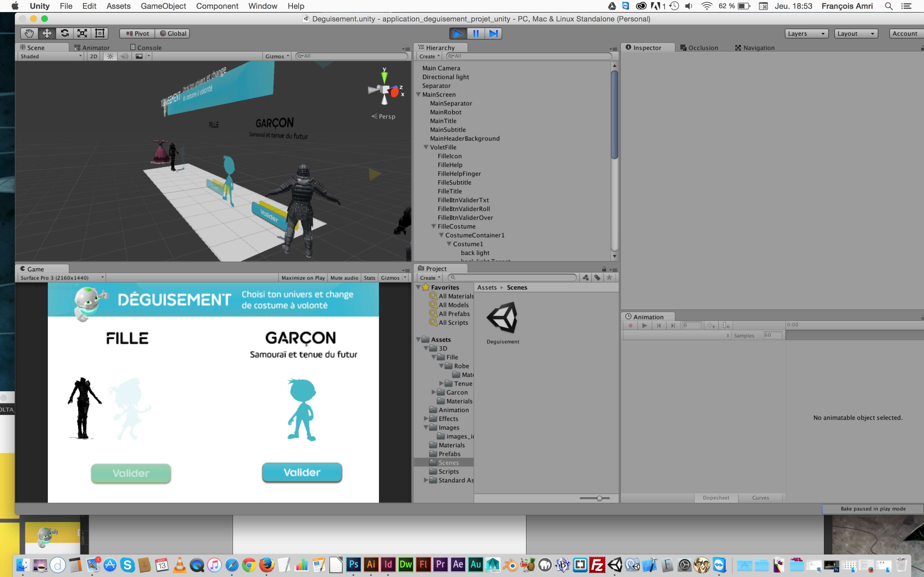Toggle Mute audio in Game view

pos(344,278)
